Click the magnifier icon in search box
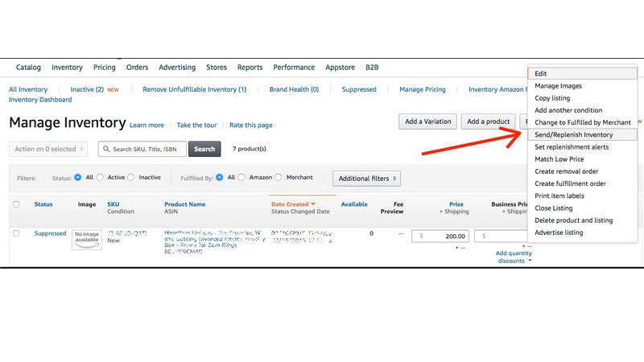This screenshot has width=644, height=362. point(106,149)
